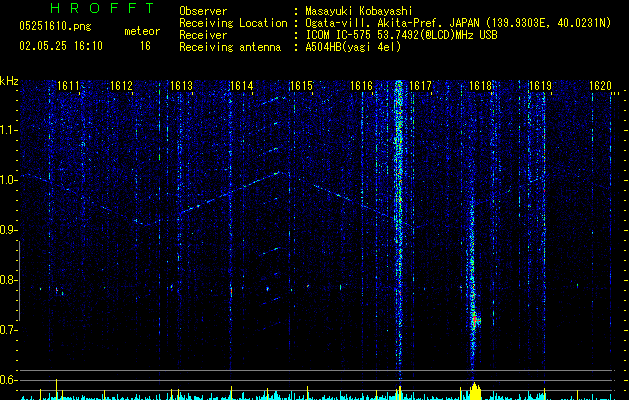Click the 1614 time marker
The image size is (629, 400).
[241, 86]
